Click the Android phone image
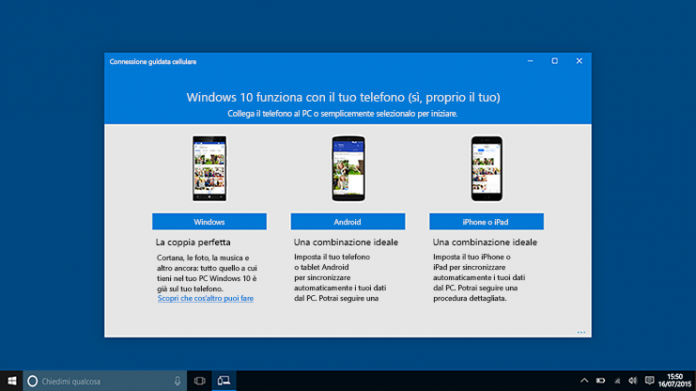 coord(348,169)
